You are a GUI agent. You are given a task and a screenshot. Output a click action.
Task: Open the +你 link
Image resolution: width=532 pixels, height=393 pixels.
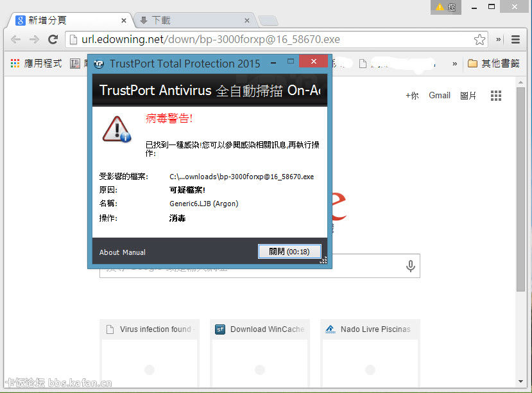click(412, 96)
